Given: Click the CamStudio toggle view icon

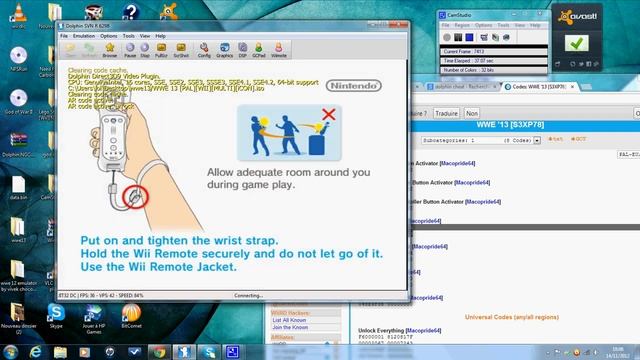Looking at the screenshot, I should [484, 37].
